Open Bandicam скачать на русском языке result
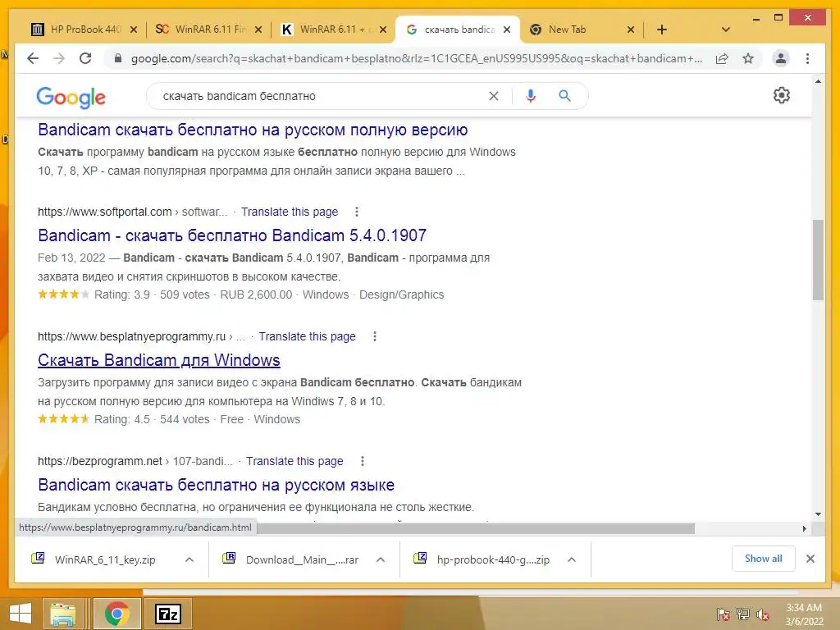840x630 pixels. coord(216,485)
